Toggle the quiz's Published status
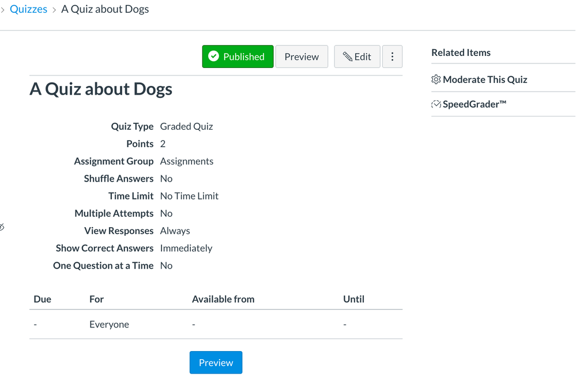The width and height of the screenshot is (576, 392). pyautogui.click(x=238, y=56)
